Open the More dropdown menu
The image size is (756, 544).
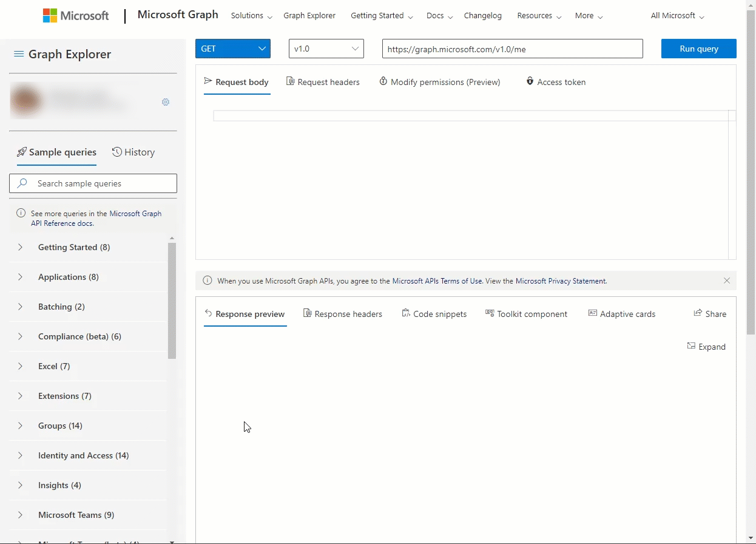[589, 16]
